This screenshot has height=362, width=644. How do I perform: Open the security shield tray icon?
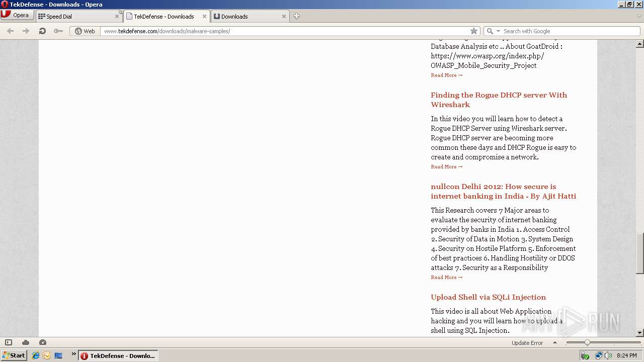(x=585, y=355)
